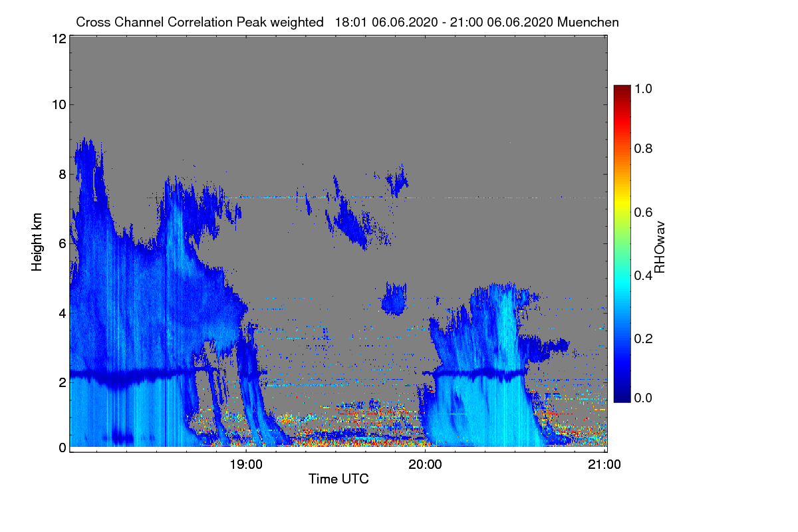Click the '20:00' time axis tick label
Image resolution: width=798 pixels, height=532 pixels.
click(x=426, y=465)
